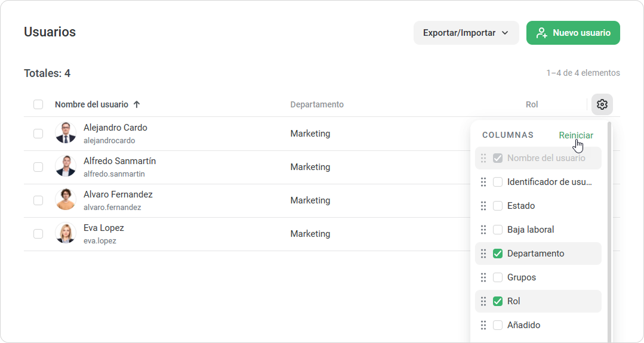Create a user with Nuevo usuario button
The image size is (644, 343).
pyautogui.click(x=573, y=33)
